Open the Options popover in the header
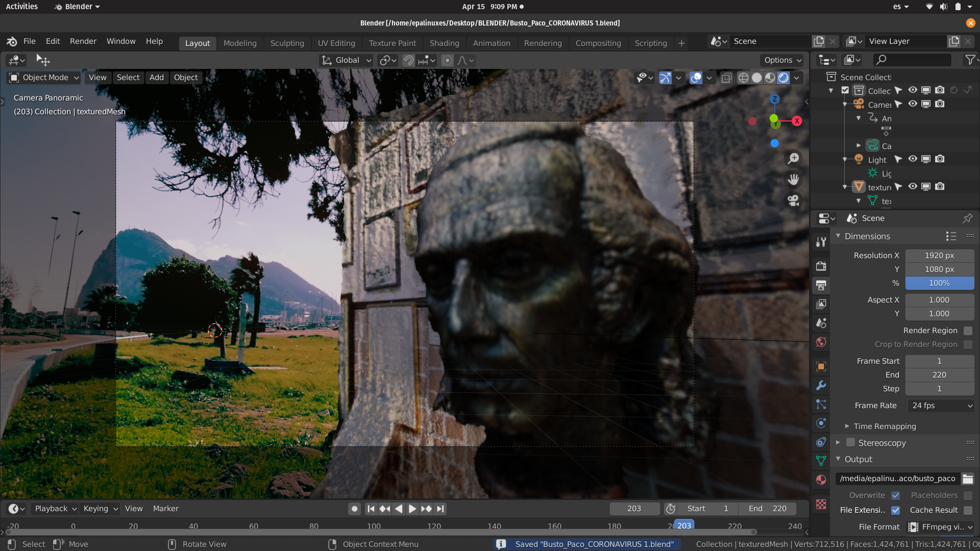The width and height of the screenshot is (980, 551). tap(781, 60)
